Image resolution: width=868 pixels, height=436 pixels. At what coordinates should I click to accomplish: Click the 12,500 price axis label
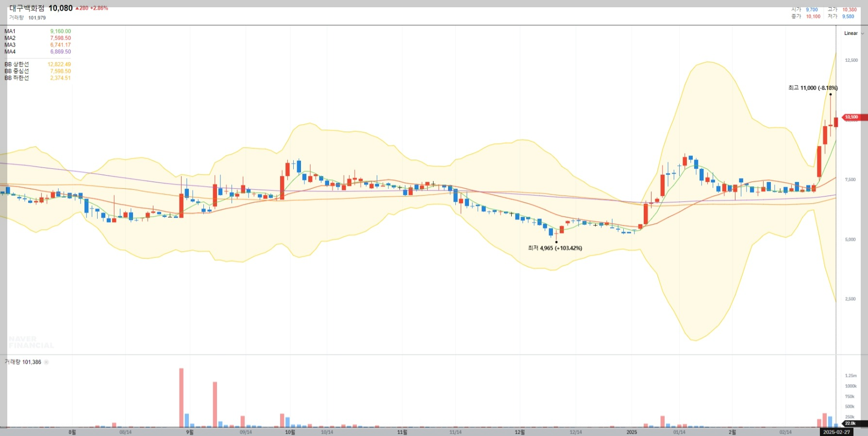tap(851, 61)
